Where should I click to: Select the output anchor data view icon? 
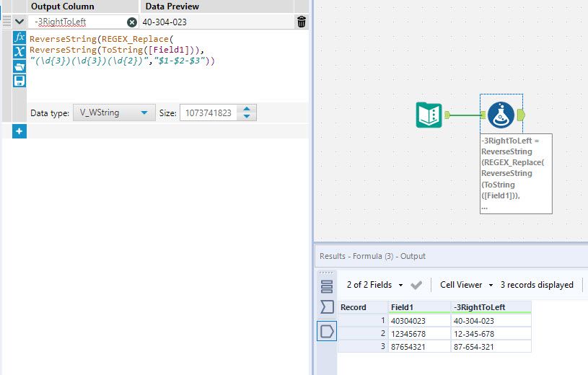(327, 331)
